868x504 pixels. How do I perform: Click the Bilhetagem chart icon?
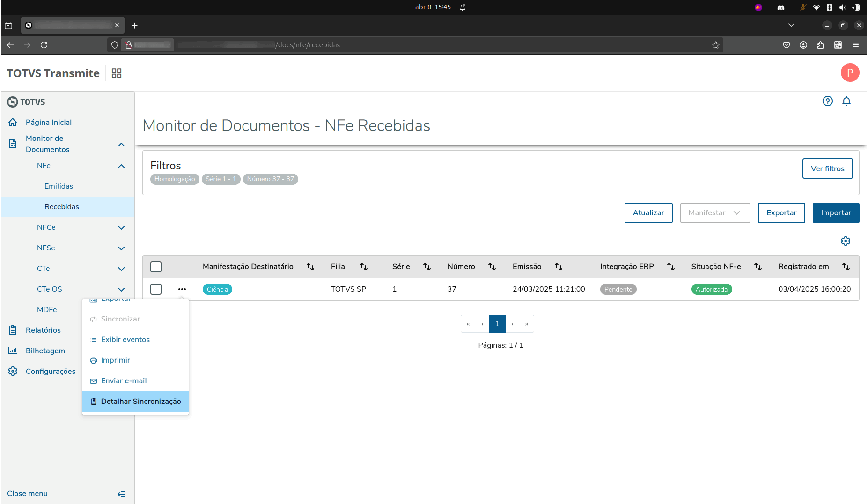(13, 351)
